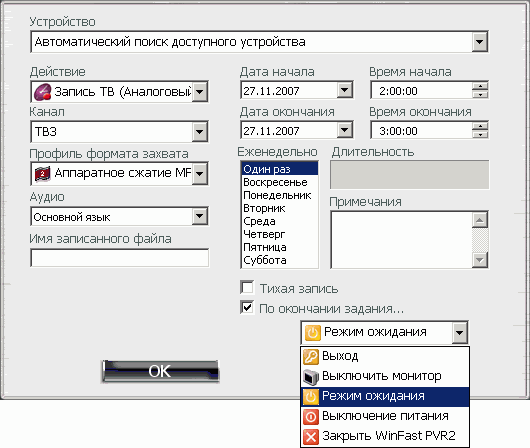Screen dimensions: 530x448
Task: Click the film icon in Профиль формата захвата
Action: (x=43, y=173)
